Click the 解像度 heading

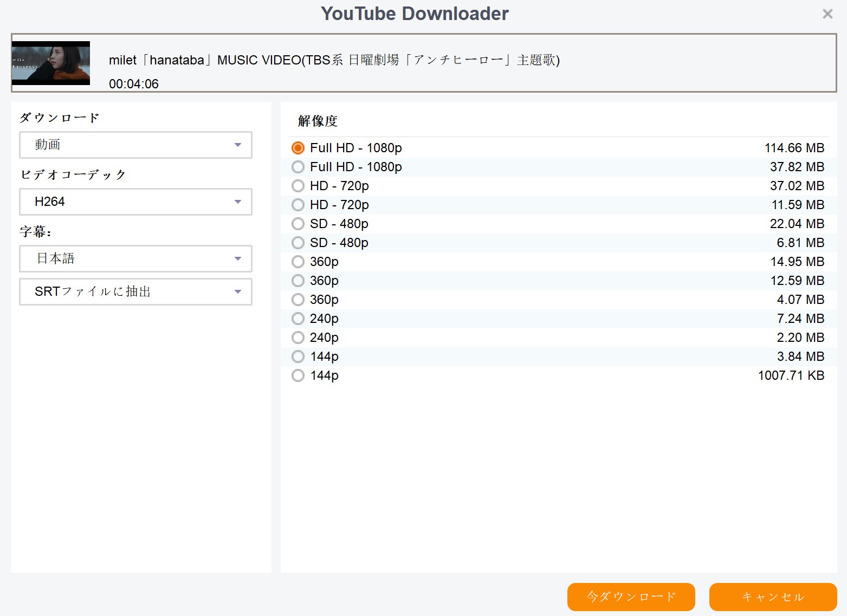(x=318, y=121)
